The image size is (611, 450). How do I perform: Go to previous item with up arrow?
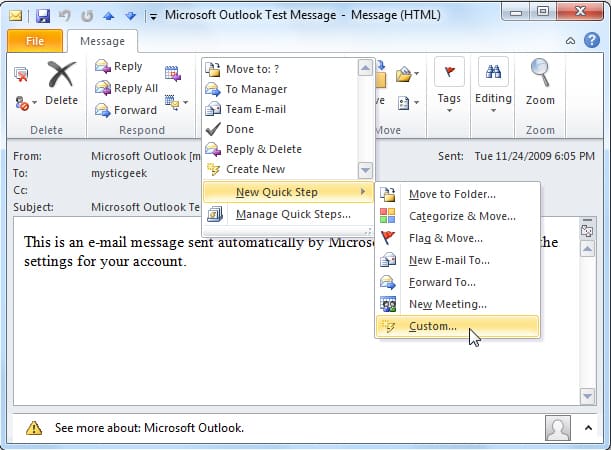(x=109, y=16)
